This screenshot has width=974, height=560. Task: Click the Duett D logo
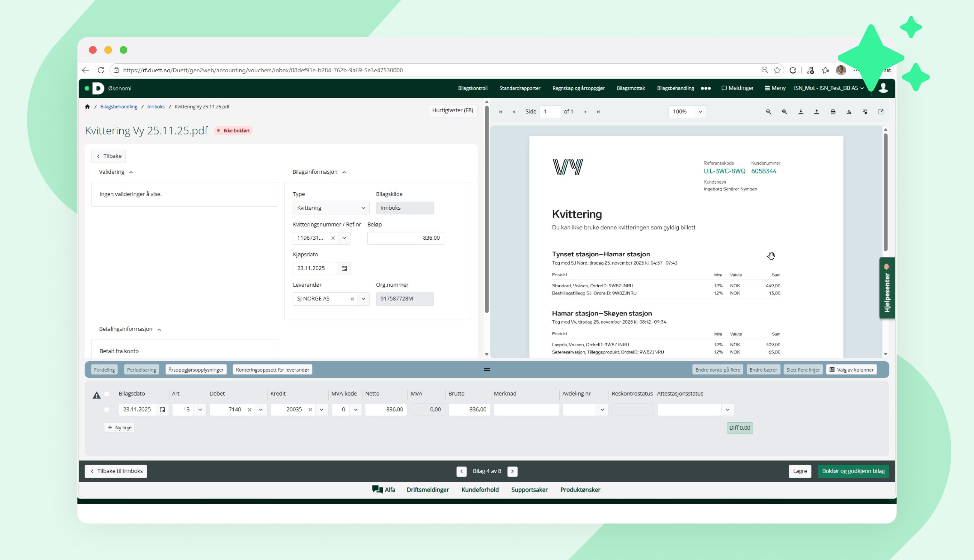(x=98, y=88)
